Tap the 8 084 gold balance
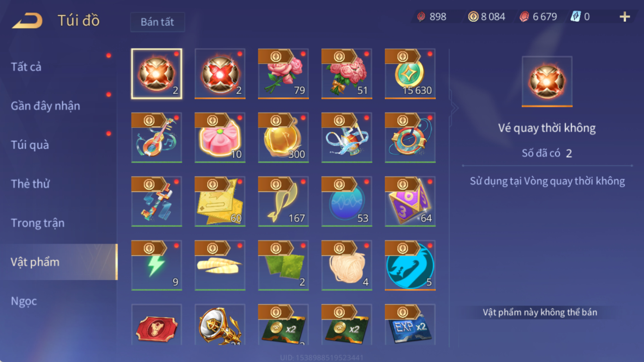This screenshot has height=362, width=644. pyautogui.click(x=487, y=17)
